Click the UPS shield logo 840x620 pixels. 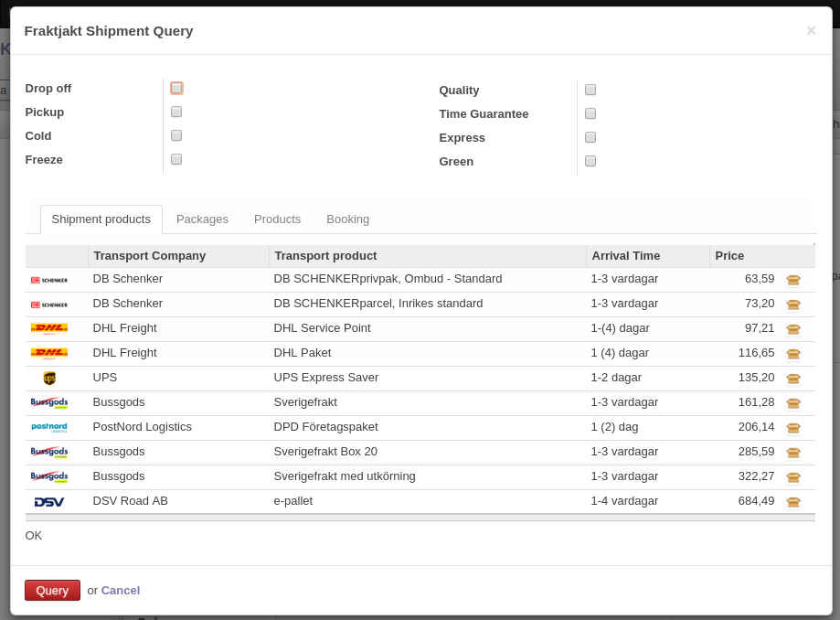click(49, 379)
